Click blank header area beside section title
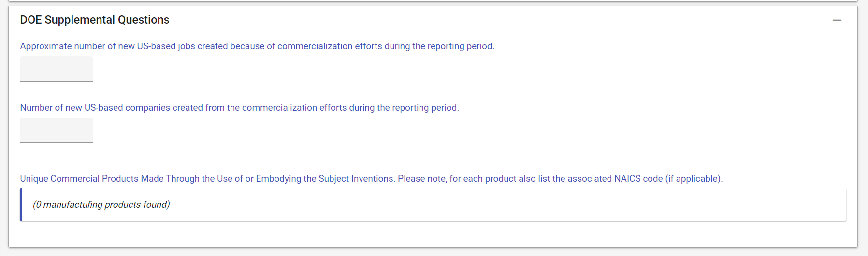The width and height of the screenshot is (868, 256). point(483,20)
